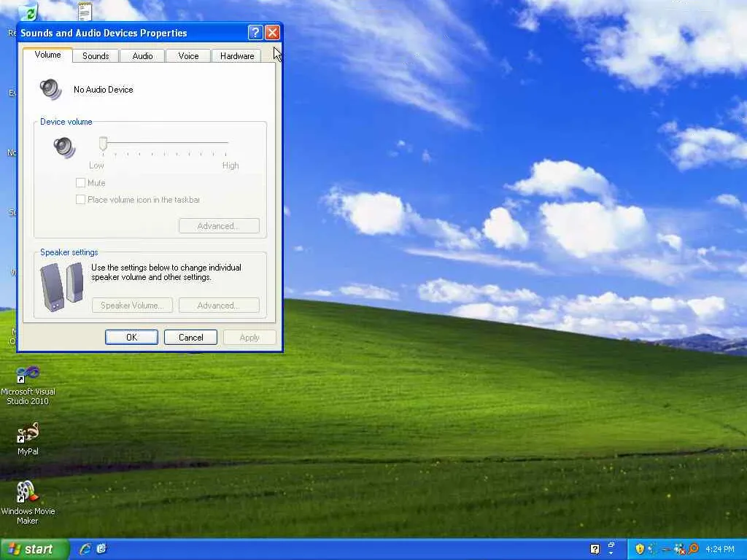Click the language bar restore icon
The image size is (747, 560).
pyautogui.click(x=611, y=544)
